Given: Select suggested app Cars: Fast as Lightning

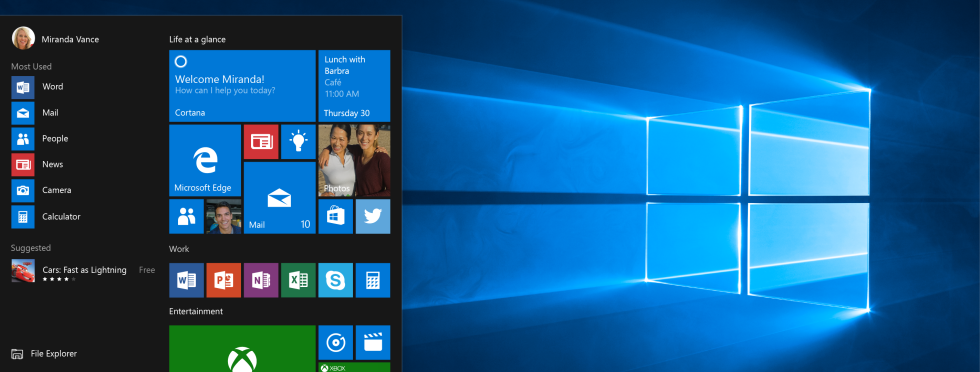Looking at the screenshot, I should pos(83,271).
